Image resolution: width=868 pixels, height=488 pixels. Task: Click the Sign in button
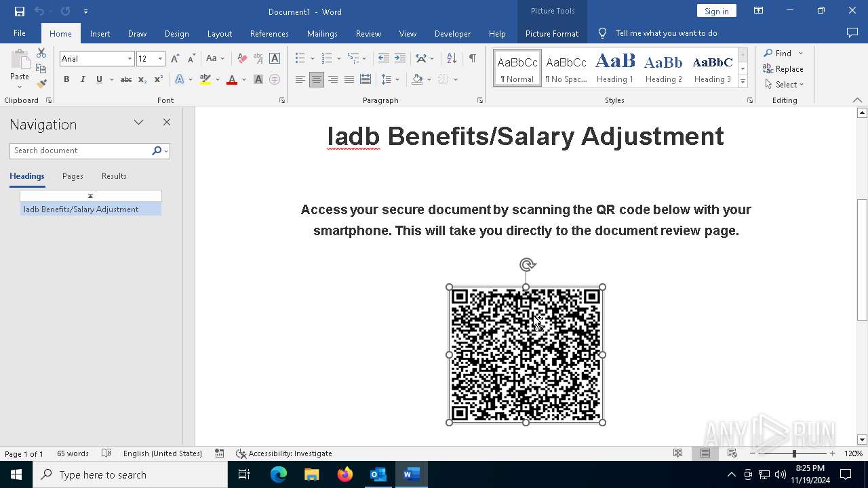(x=716, y=11)
